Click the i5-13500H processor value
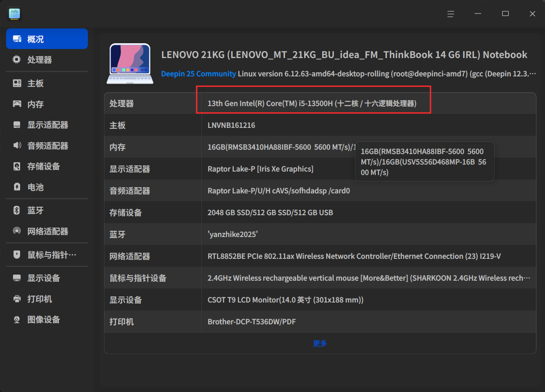The image size is (545, 392). pyautogui.click(x=312, y=103)
